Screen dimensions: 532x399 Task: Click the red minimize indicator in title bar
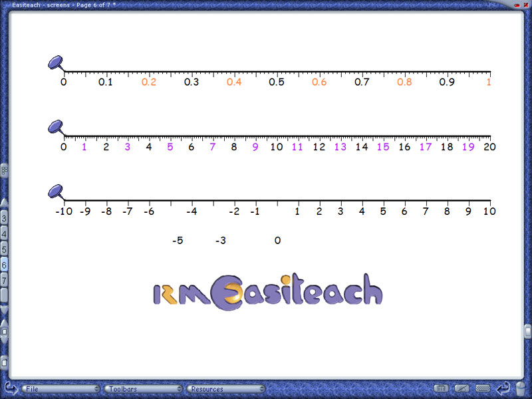pos(517,5)
